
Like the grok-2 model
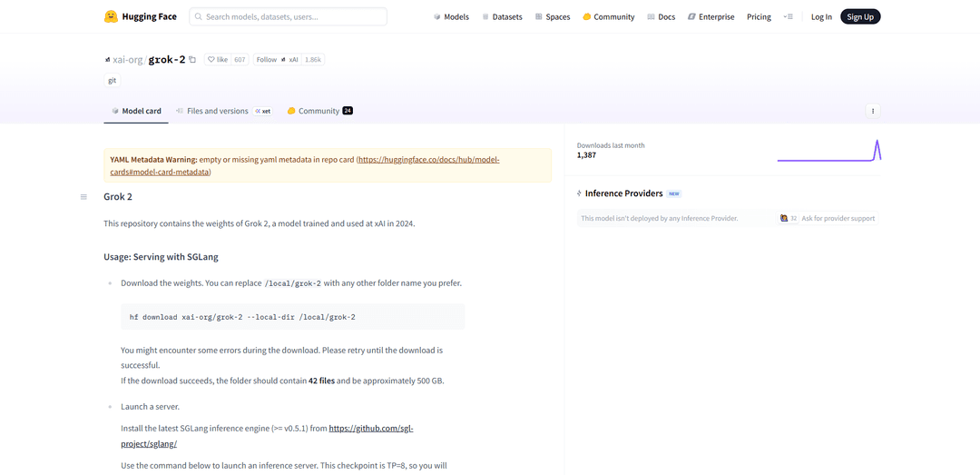[x=218, y=59]
